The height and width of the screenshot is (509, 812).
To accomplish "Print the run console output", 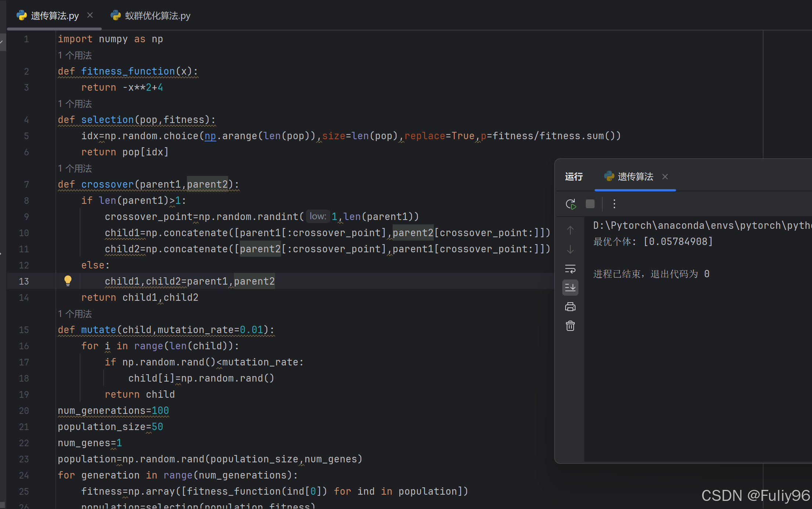I will click(x=570, y=307).
